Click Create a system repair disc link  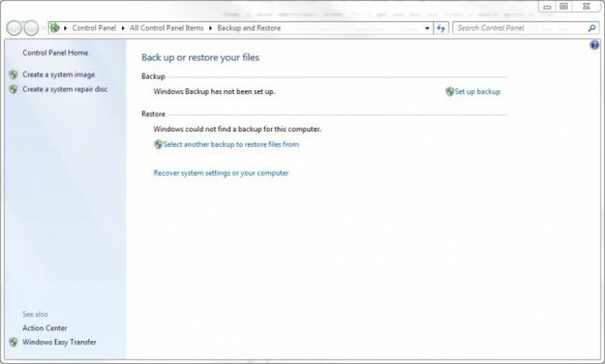[x=65, y=89]
